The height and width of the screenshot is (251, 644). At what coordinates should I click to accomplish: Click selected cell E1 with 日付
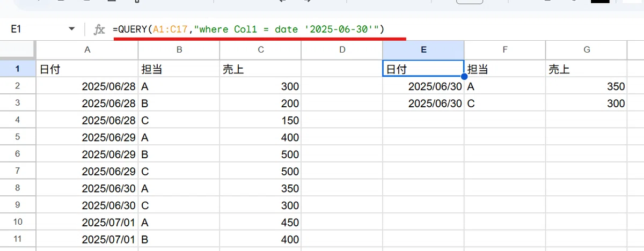[423, 68]
